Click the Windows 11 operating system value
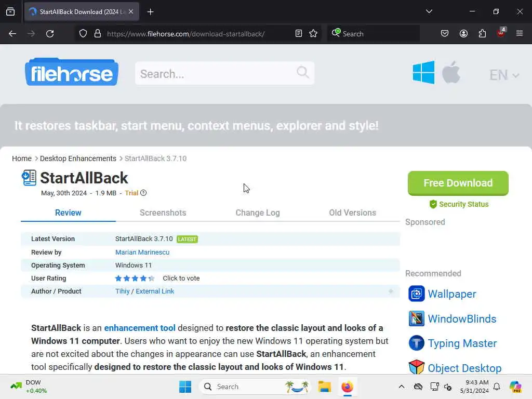The height and width of the screenshot is (399, 532). (x=134, y=265)
